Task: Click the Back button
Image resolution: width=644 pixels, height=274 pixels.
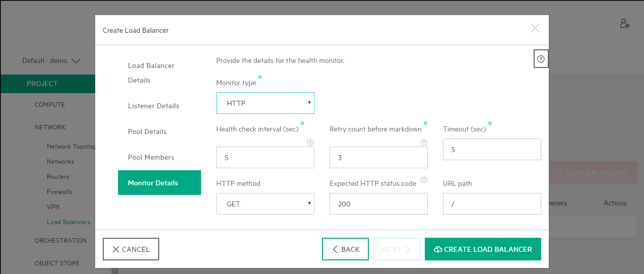Action: [x=345, y=249]
